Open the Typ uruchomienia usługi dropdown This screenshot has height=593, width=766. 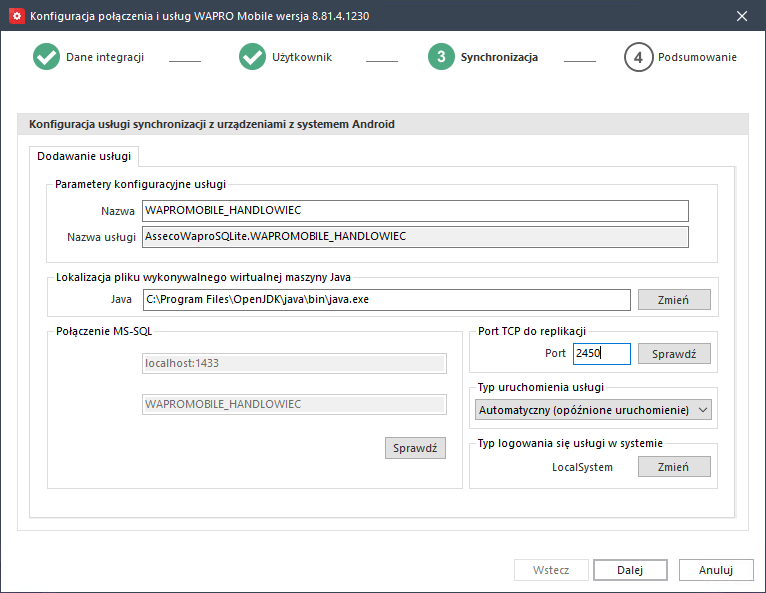click(x=593, y=410)
